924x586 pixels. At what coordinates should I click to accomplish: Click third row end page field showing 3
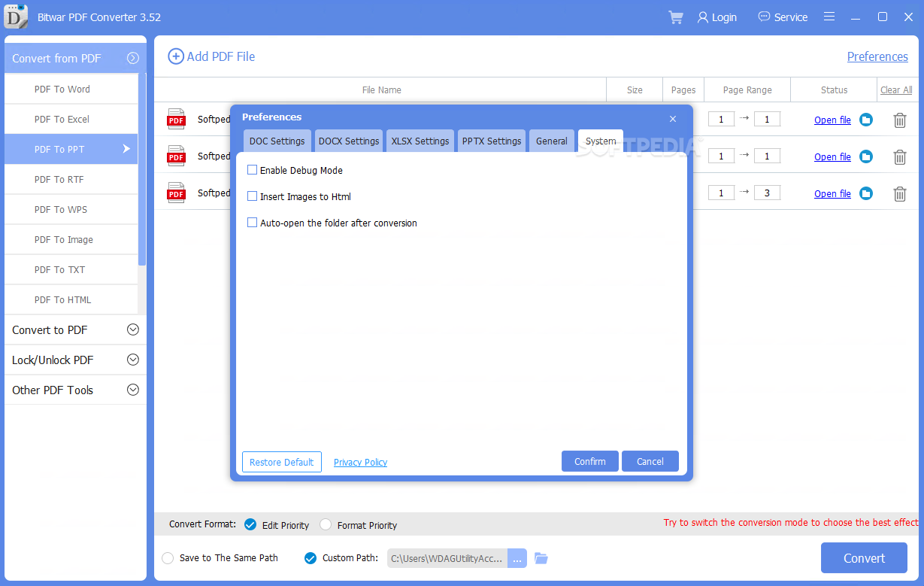pyautogui.click(x=767, y=193)
